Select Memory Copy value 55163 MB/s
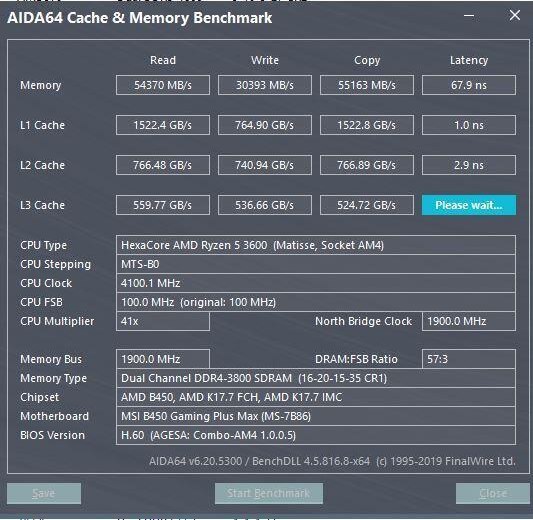The width and height of the screenshot is (533, 520). click(x=367, y=85)
